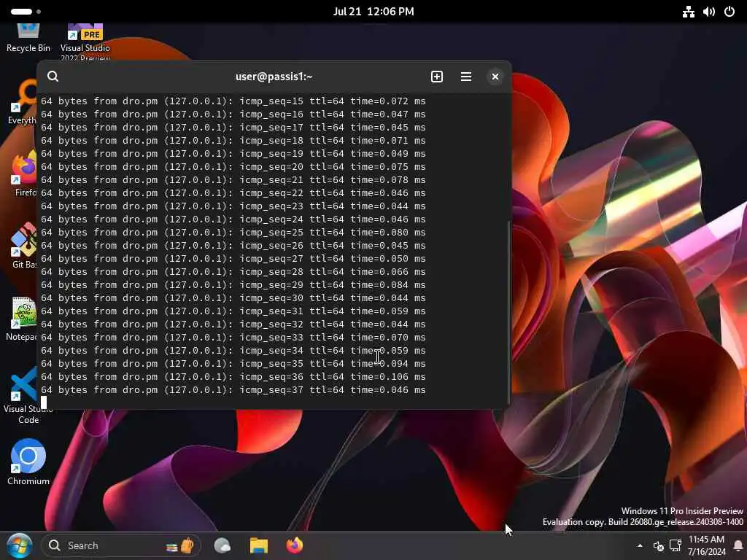
Task: Open the power icon in top bar
Action: click(x=729, y=12)
